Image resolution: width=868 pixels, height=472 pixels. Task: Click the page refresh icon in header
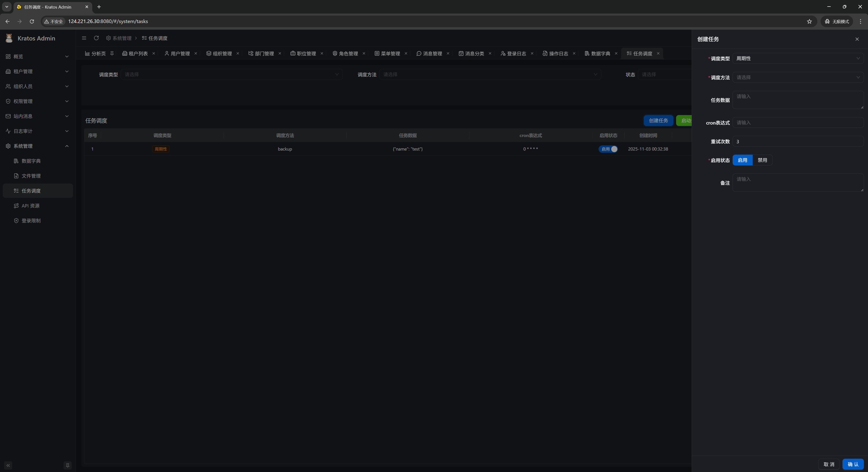click(x=96, y=38)
